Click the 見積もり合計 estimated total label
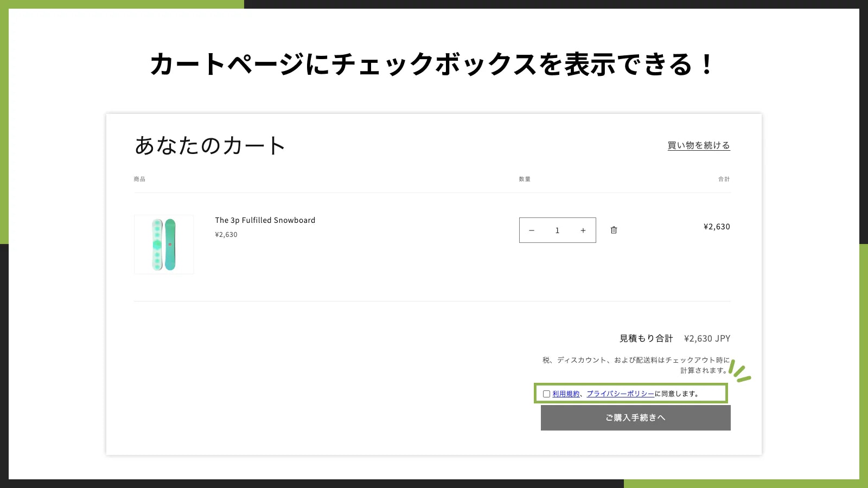 pos(645,338)
